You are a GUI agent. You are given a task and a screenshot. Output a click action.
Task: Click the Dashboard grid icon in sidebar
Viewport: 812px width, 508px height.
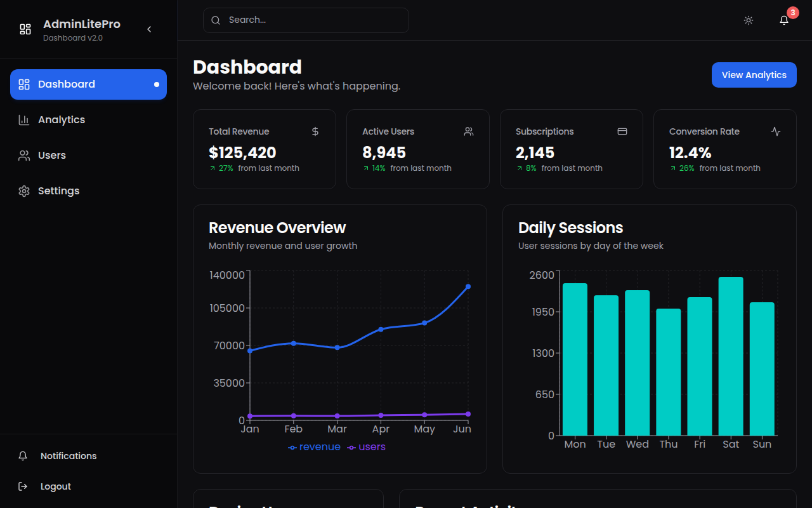(24, 84)
